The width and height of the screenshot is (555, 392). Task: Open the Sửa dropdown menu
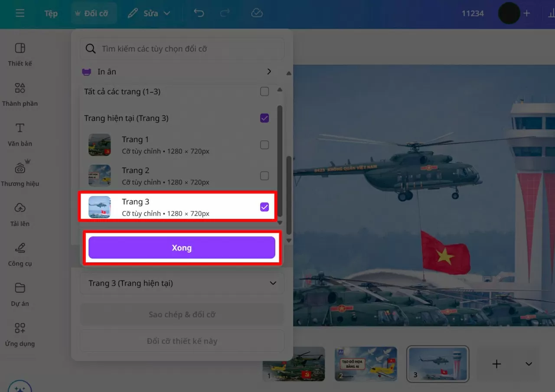[149, 13]
